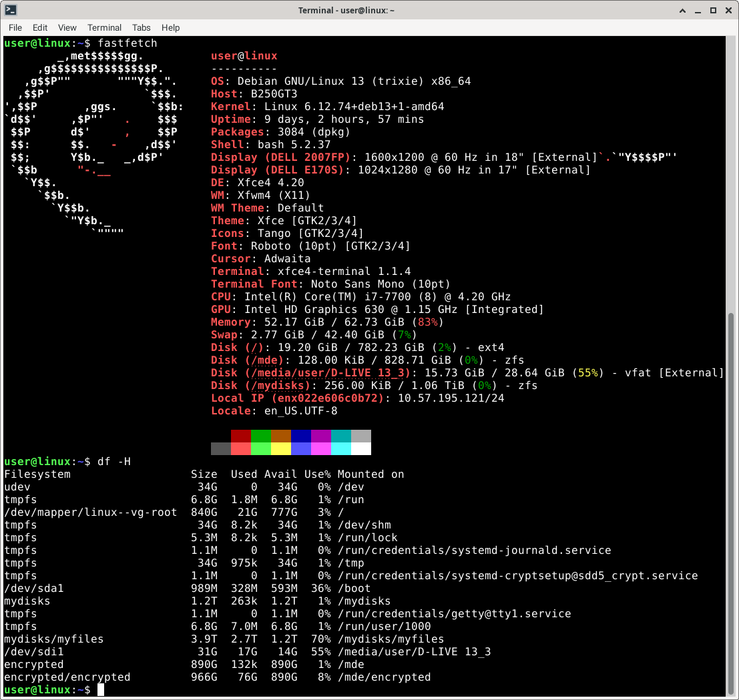The height and width of the screenshot is (700, 739).
Task: Click the red 'user@linux' fastfetch header
Action: [x=244, y=55]
